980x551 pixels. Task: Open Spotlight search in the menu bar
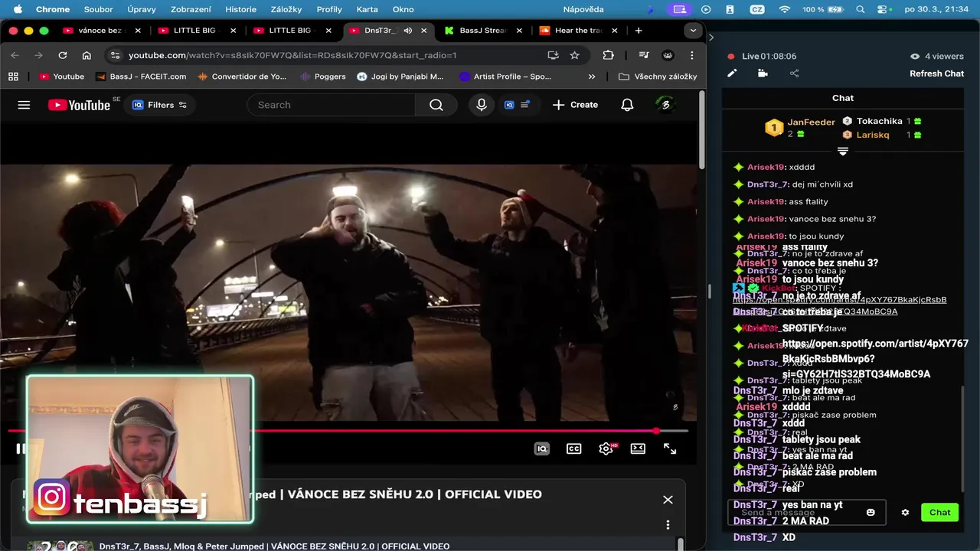pos(861,9)
